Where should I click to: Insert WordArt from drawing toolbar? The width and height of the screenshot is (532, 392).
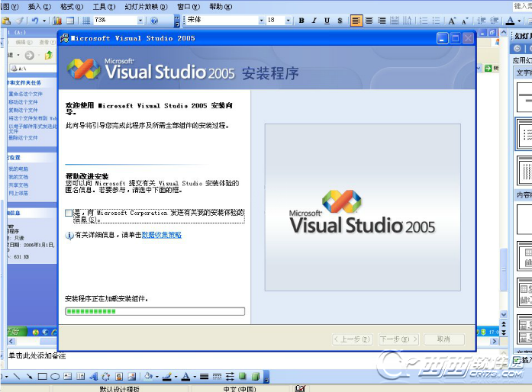[x=93, y=377]
